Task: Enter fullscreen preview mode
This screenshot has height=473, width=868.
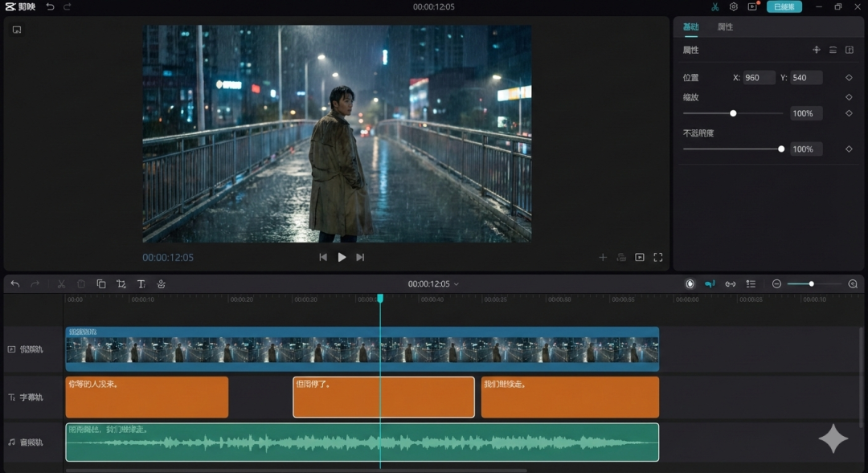Action: coord(657,258)
